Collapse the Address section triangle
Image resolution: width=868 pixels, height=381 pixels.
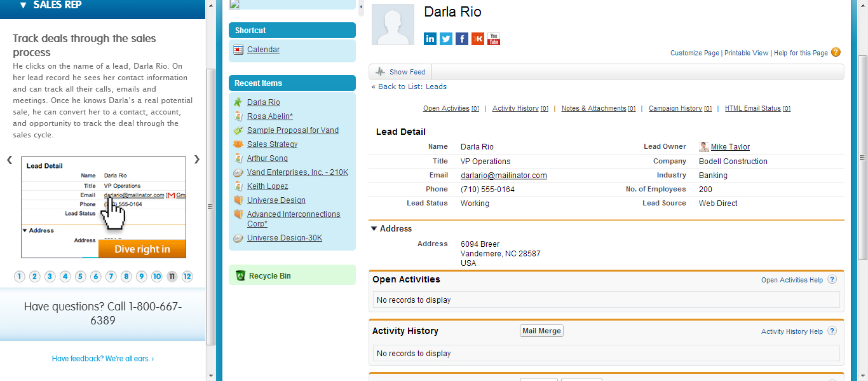pyautogui.click(x=374, y=229)
